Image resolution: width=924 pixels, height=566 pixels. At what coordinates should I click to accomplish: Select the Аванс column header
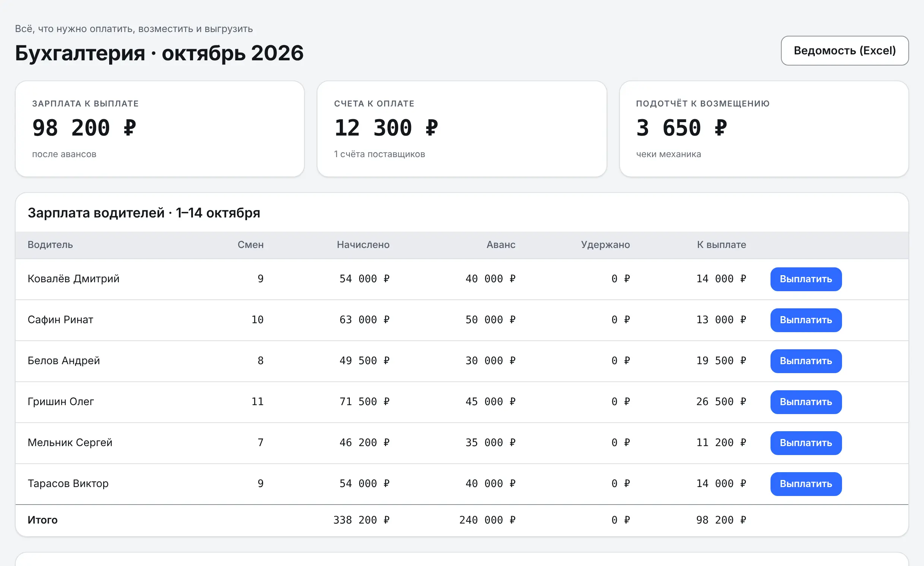[x=501, y=245]
